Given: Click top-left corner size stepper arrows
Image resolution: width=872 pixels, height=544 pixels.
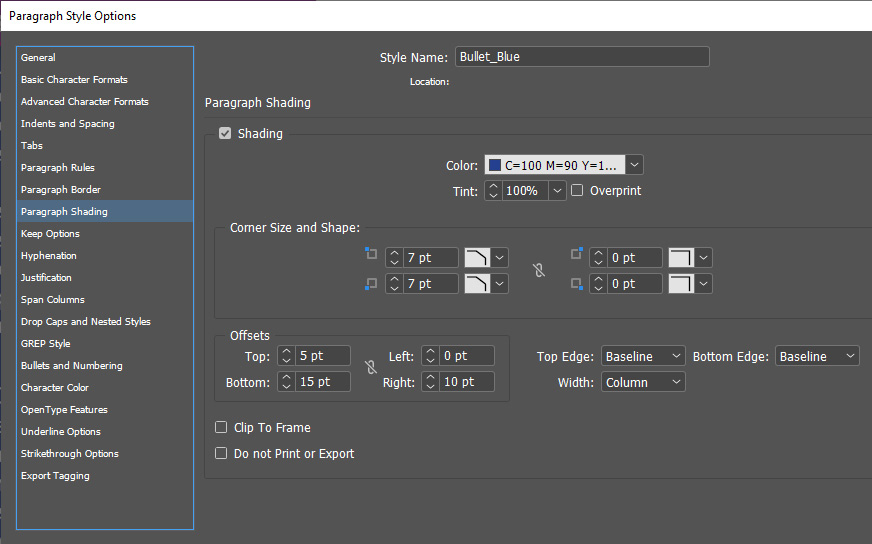Looking at the screenshot, I should [x=394, y=258].
